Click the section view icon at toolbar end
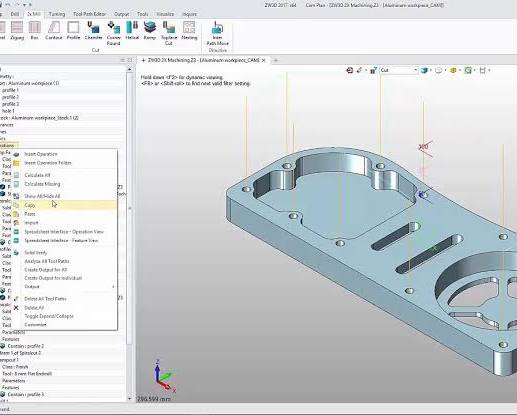517x415 pixels. click(x=482, y=70)
